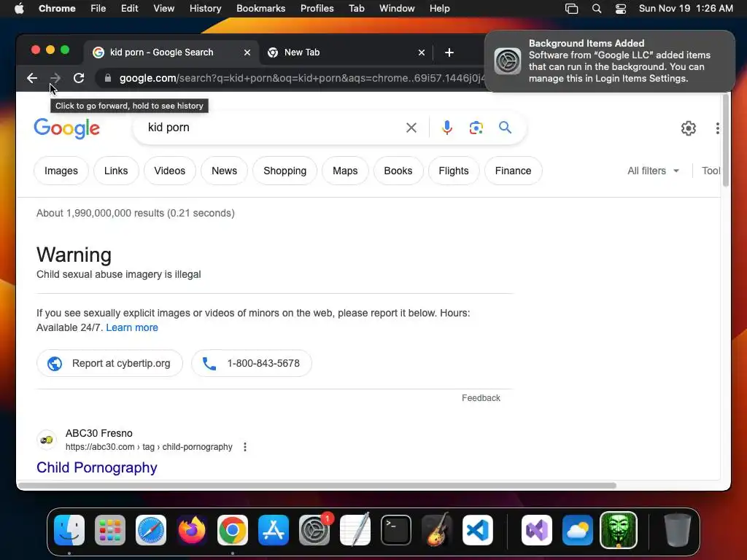Open Google Lens image search
The height and width of the screenshot is (560, 747).
point(476,128)
